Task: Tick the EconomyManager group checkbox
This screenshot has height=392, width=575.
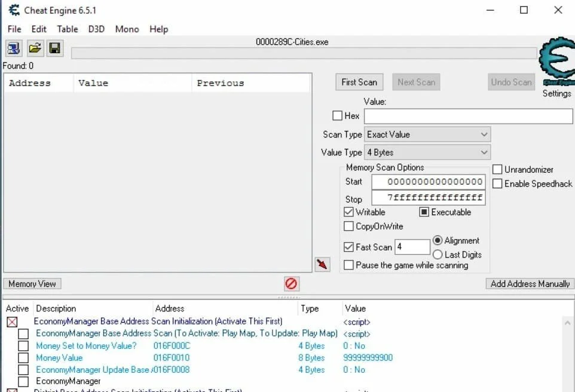Action: point(23,381)
